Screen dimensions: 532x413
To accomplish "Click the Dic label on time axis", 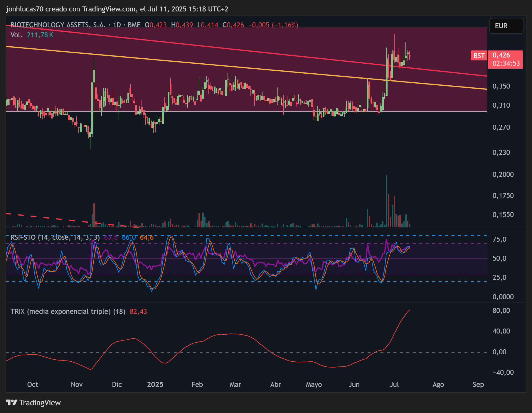I will click(117, 385).
